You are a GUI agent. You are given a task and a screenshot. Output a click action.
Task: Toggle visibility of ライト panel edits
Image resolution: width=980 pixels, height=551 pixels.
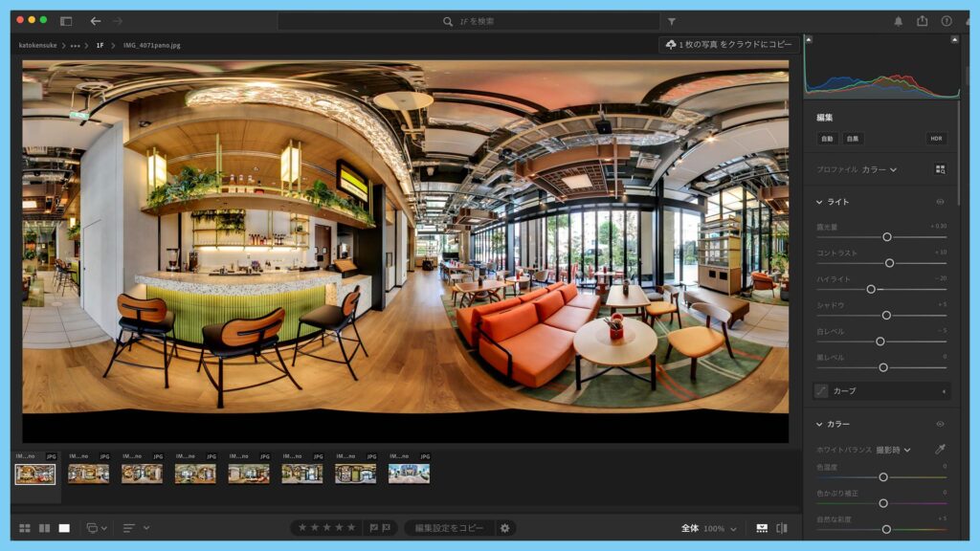[940, 202]
